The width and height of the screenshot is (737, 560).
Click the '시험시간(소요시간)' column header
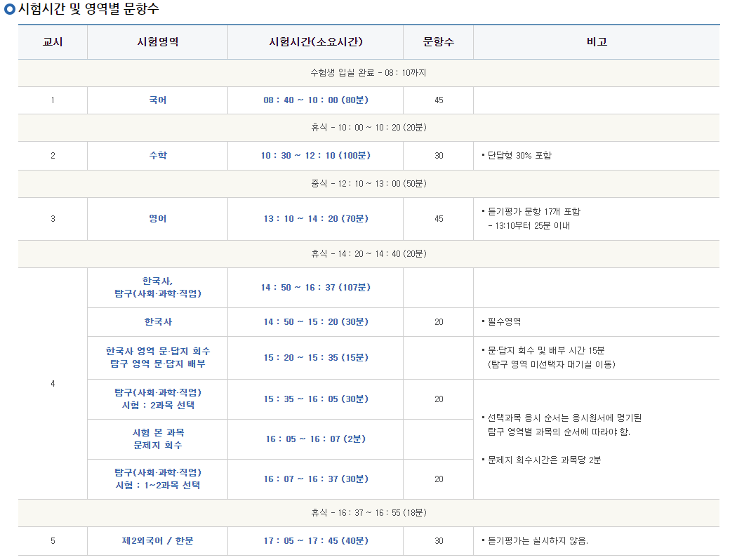(x=315, y=42)
